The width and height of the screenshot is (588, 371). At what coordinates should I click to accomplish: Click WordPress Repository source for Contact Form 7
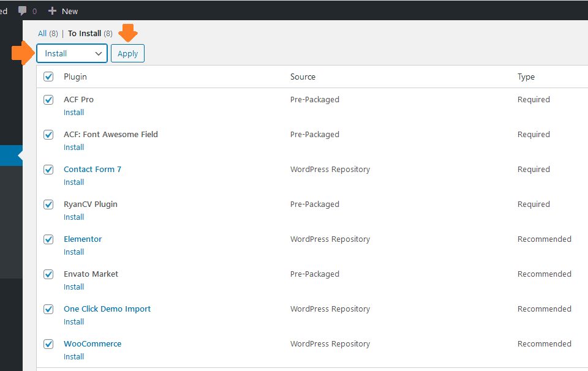330,170
